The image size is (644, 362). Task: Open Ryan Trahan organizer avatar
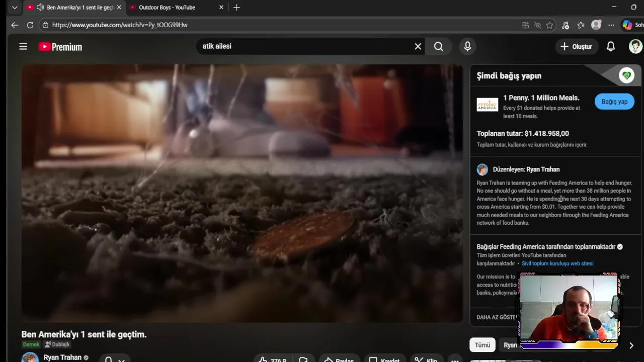(x=482, y=169)
